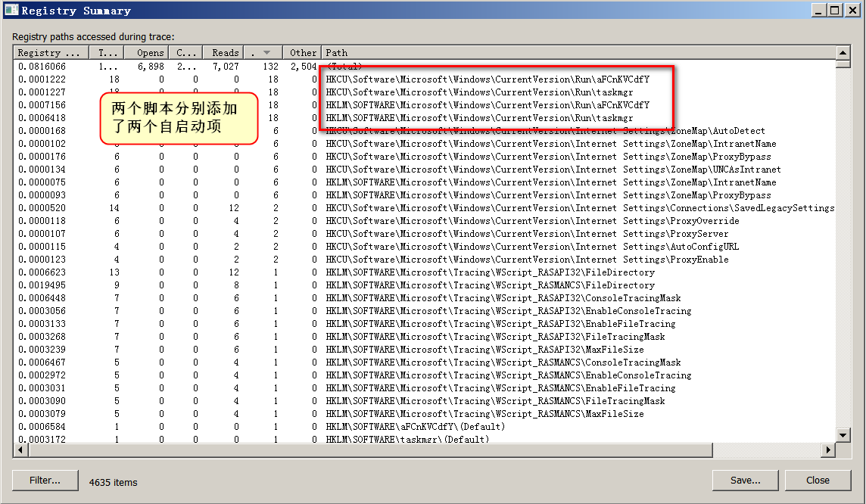The height and width of the screenshot is (504, 866).
Task: Close the Registry Summary dialog
Action: click(x=818, y=481)
